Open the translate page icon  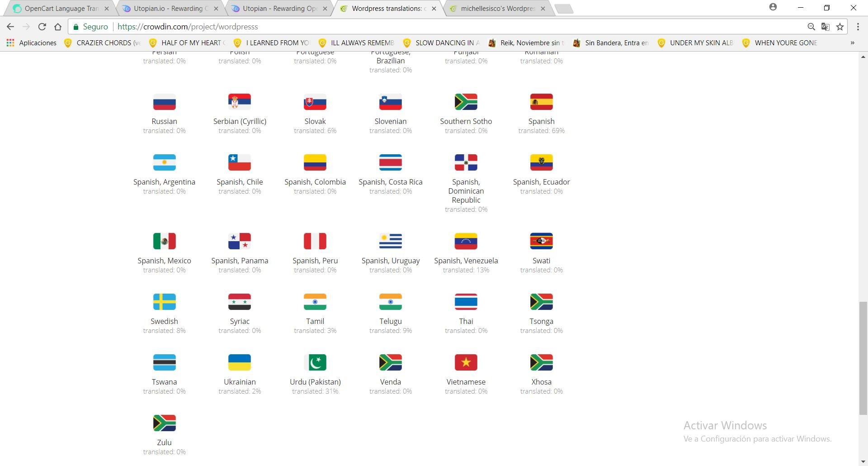click(826, 27)
